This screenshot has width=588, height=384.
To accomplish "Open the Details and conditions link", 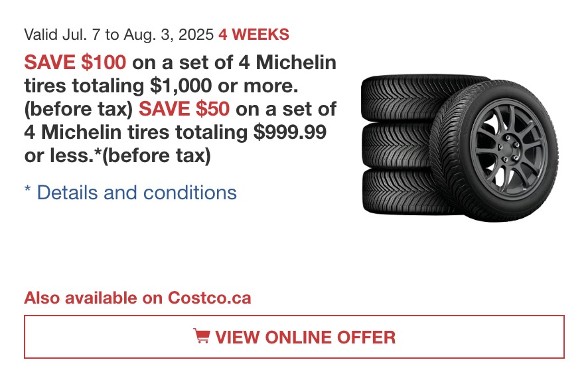I will point(137,193).
